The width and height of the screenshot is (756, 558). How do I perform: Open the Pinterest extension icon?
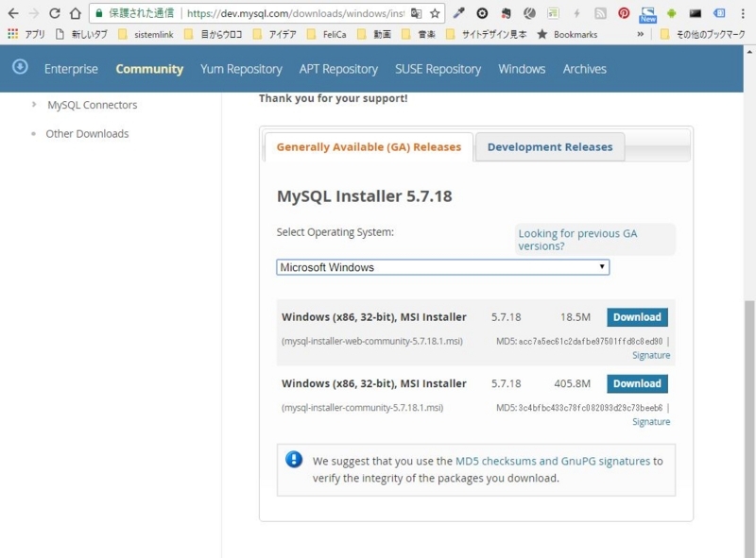tap(624, 13)
